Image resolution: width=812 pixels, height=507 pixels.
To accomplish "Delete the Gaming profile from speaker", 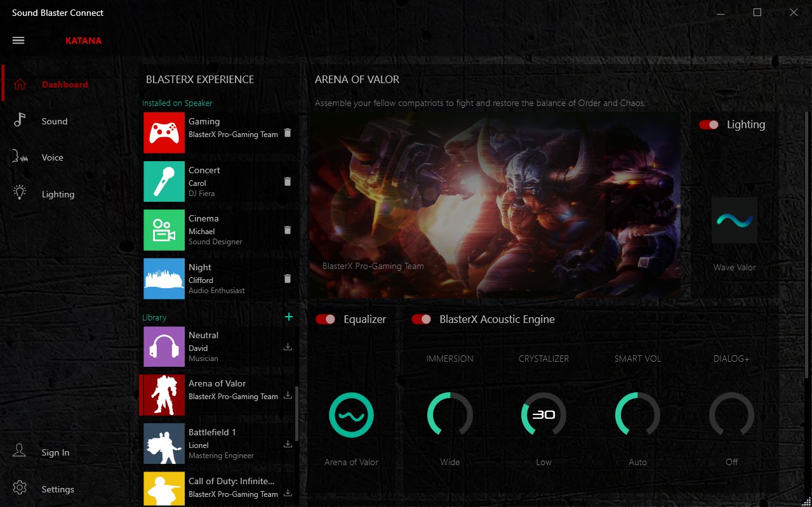I will pos(288,133).
